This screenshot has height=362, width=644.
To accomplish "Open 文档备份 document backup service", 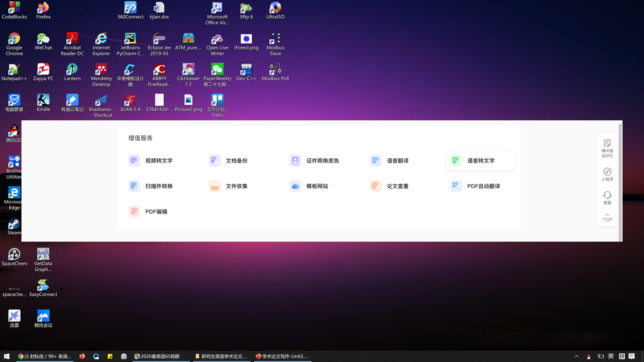I will coord(229,160).
